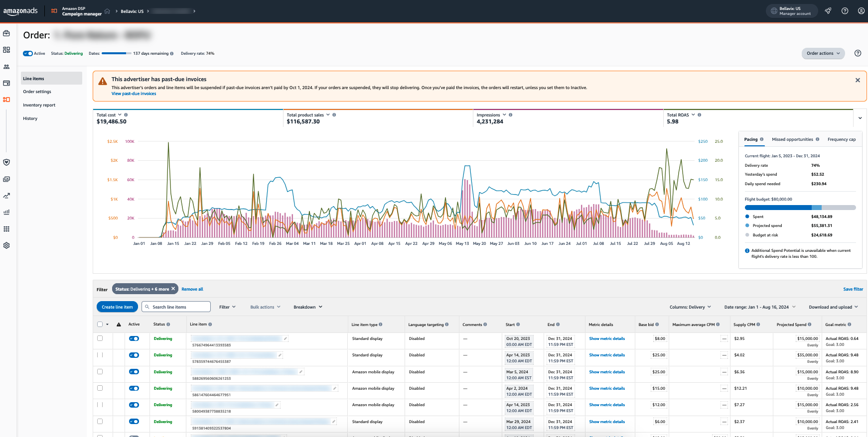The height and width of the screenshot is (437, 868).
Task: Check the select-all line items checkbox
Action: click(100, 325)
